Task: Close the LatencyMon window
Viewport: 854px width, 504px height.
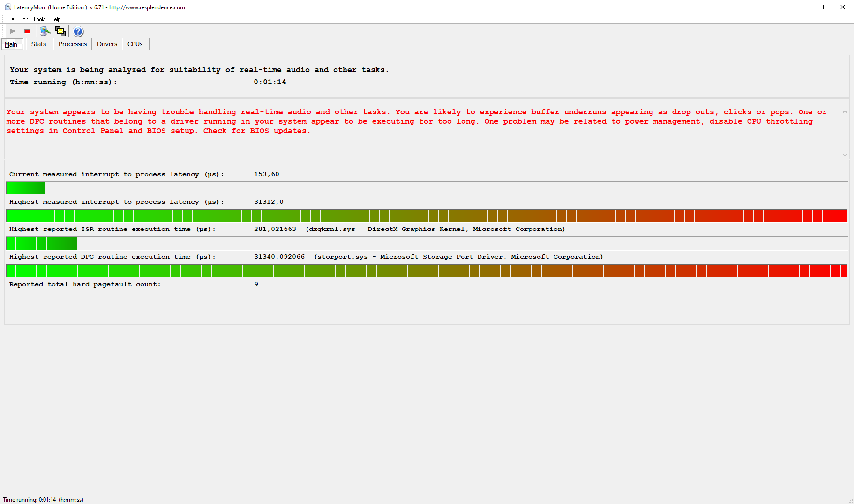Action: click(x=843, y=7)
